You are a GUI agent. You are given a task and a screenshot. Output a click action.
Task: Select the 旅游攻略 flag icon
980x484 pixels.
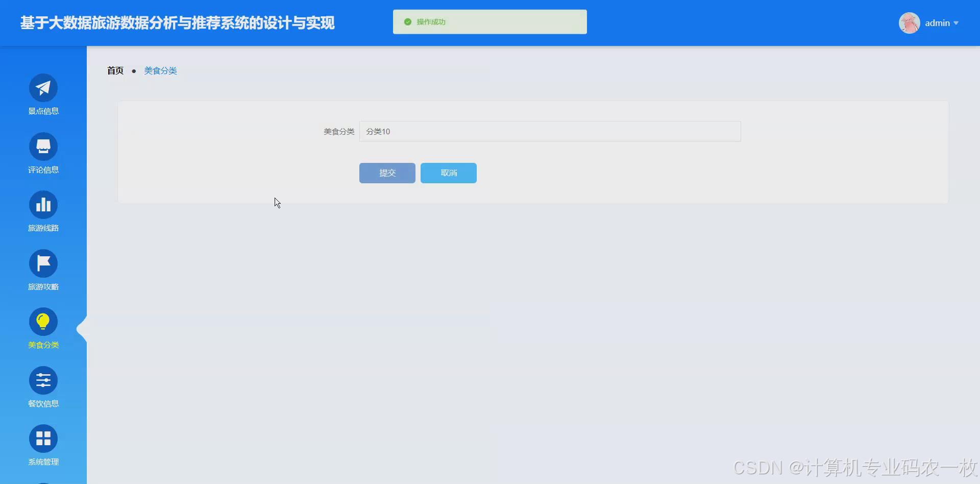coord(43,263)
